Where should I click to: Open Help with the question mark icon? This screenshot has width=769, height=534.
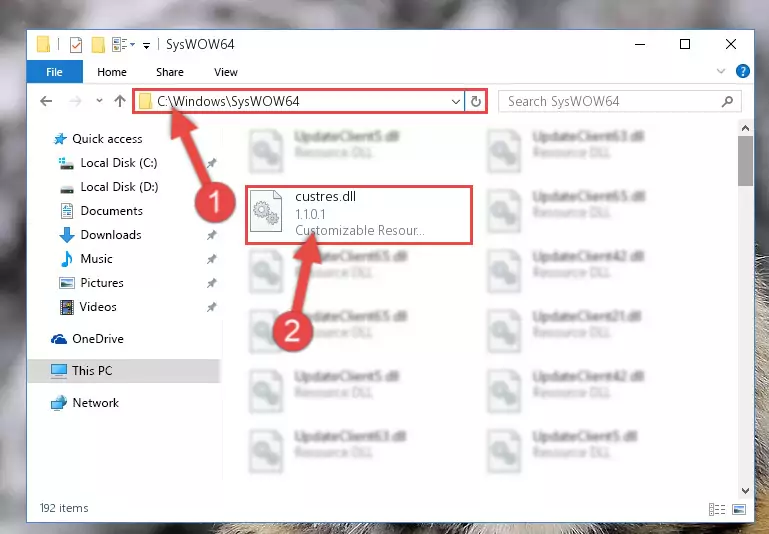[743, 71]
